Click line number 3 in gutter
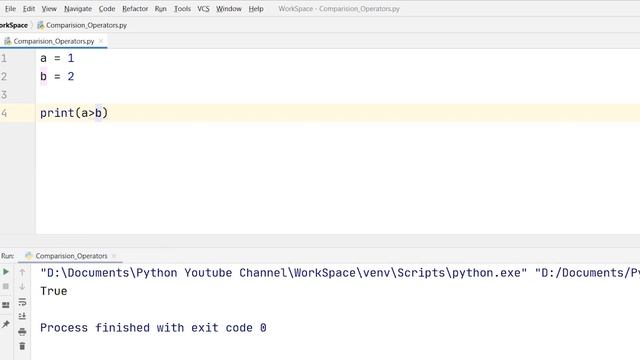Image resolution: width=640 pixels, height=360 pixels. coord(4,95)
